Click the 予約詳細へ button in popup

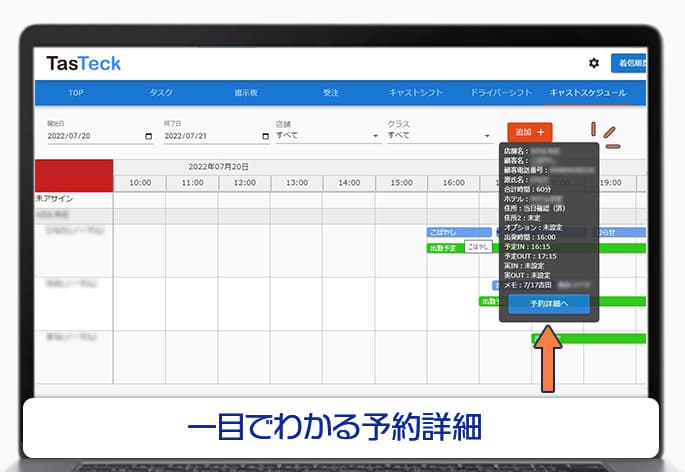click(x=548, y=306)
